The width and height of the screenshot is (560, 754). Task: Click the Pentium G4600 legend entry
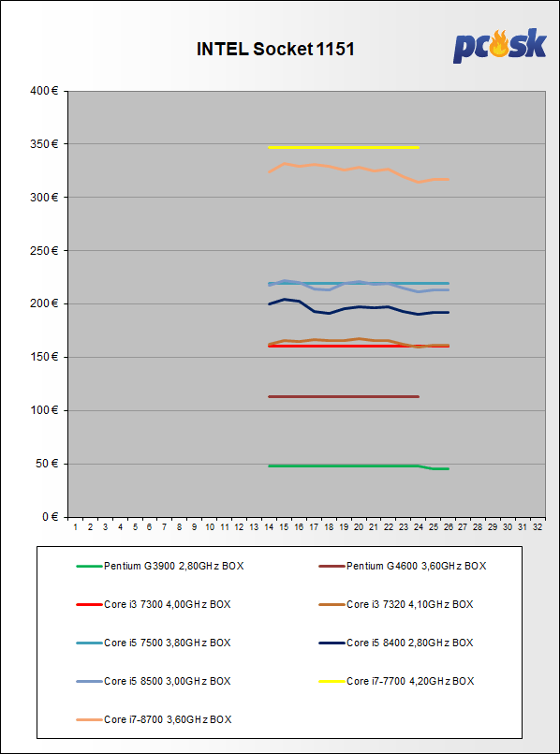click(x=403, y=566)
